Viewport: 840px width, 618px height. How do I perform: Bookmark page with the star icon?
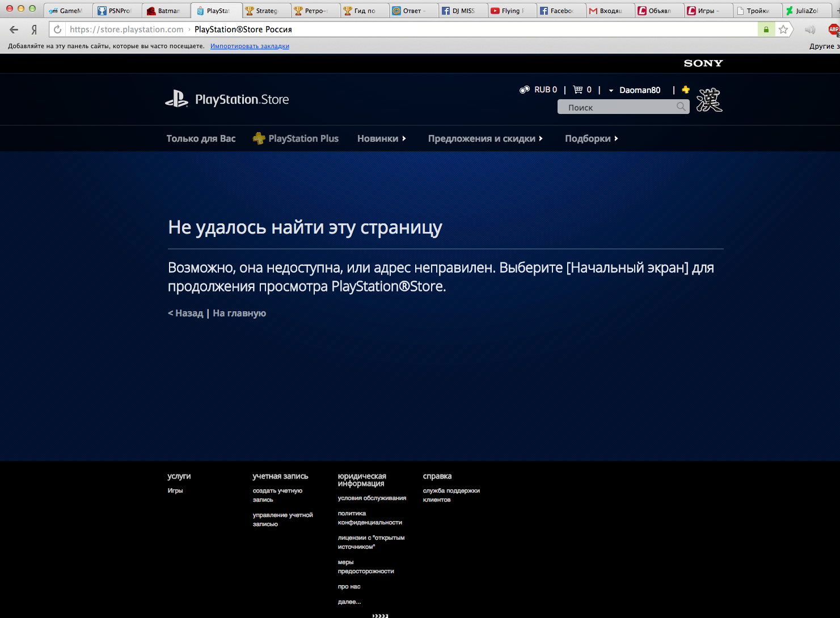tap(783, 29)
